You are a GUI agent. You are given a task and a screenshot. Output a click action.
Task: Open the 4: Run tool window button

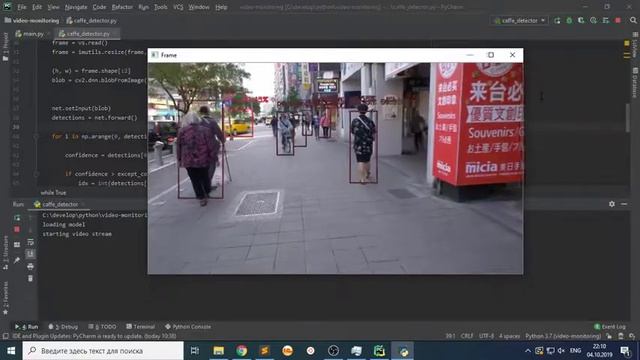click(x=27, y=327)
